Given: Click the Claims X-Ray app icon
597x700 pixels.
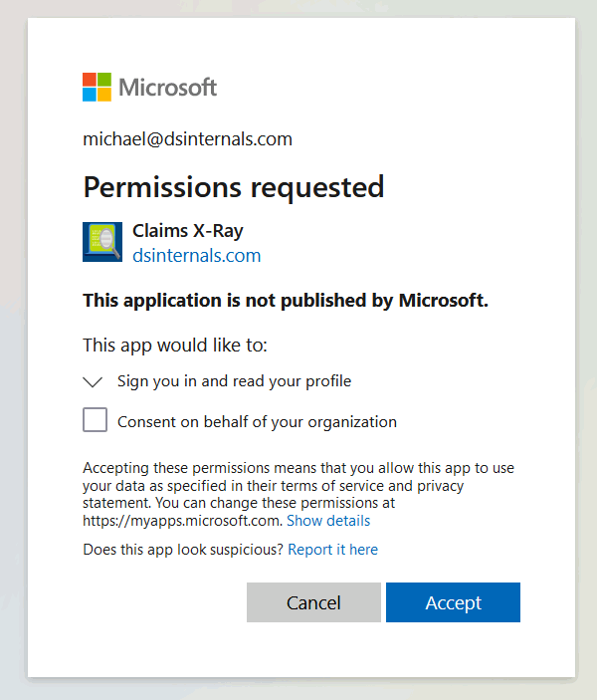Looking at the screenshot, I should (x=102, y=242).
